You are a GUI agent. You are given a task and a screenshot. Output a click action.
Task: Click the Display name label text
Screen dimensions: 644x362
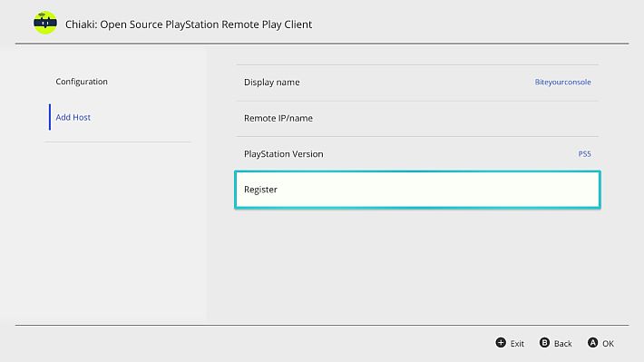271,83
